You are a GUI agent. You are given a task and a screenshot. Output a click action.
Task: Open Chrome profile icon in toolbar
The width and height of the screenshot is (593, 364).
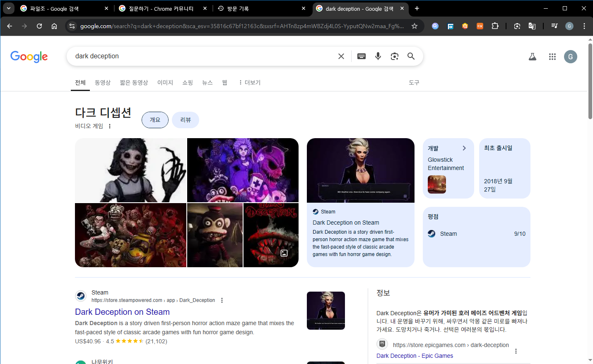click(569, 26)
